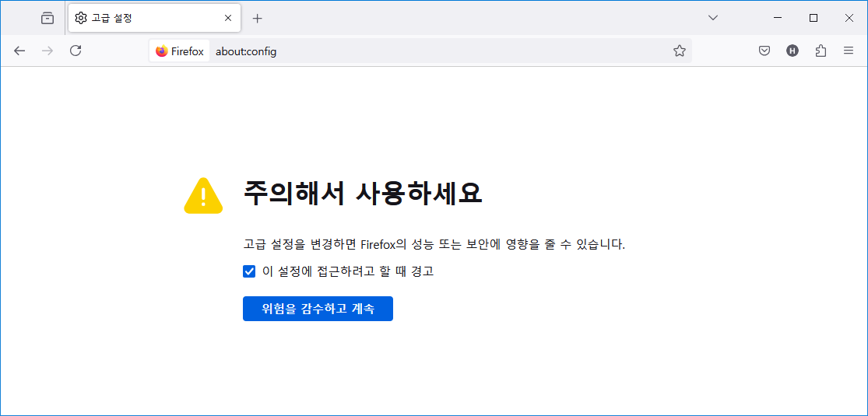This screenshot has height=416, width=868.
Task: Maximize the Firefox window
Action: [814, 18]
